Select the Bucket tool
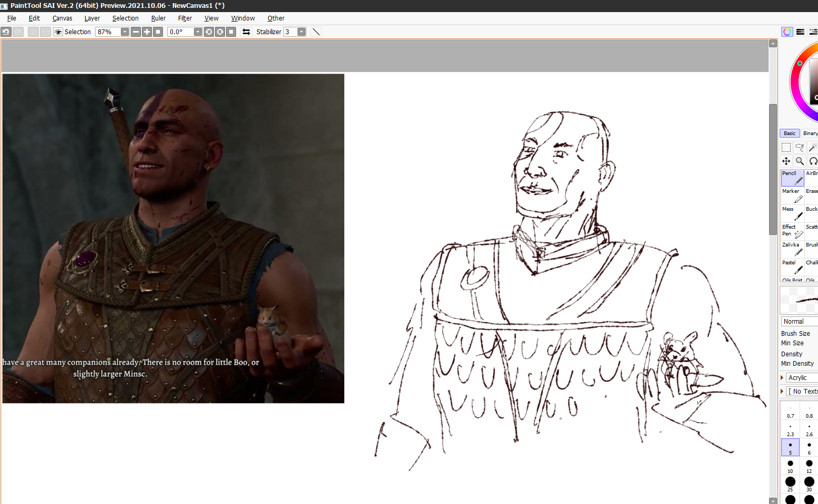818x504 pixels. click(x=812, y=214)
